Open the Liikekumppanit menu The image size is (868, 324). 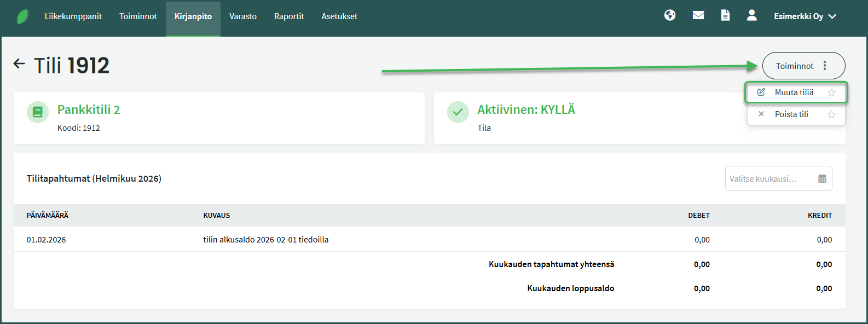pos(73,16)
